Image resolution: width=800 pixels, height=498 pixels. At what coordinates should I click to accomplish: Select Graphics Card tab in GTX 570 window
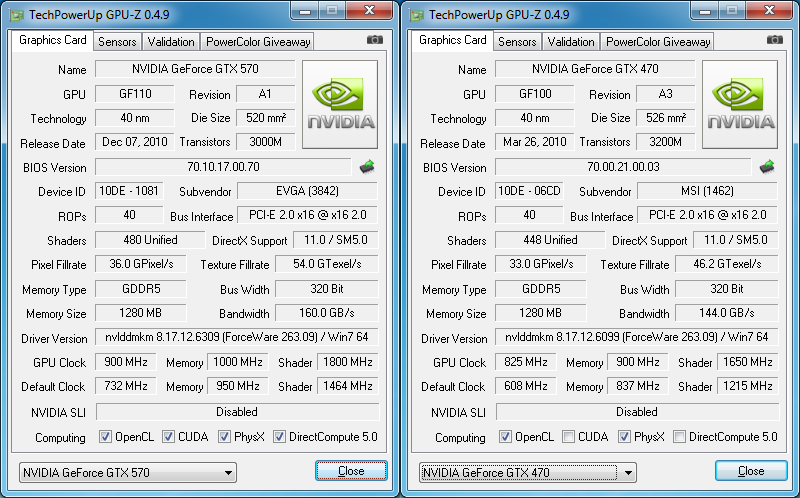(x=53, y=40)
